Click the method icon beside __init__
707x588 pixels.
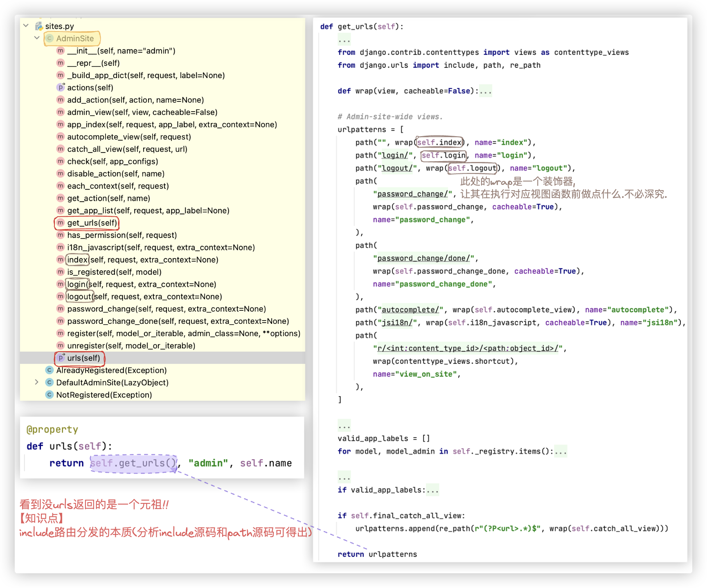[61, 51]
